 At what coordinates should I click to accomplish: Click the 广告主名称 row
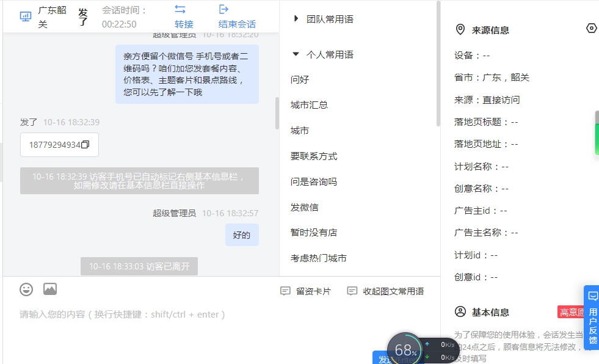(486, 233)
